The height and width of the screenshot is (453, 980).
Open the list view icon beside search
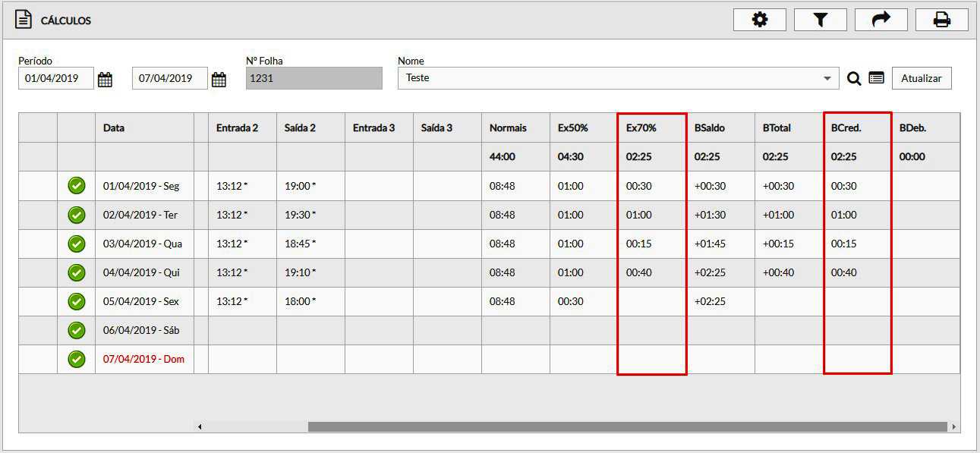(876, 78)
